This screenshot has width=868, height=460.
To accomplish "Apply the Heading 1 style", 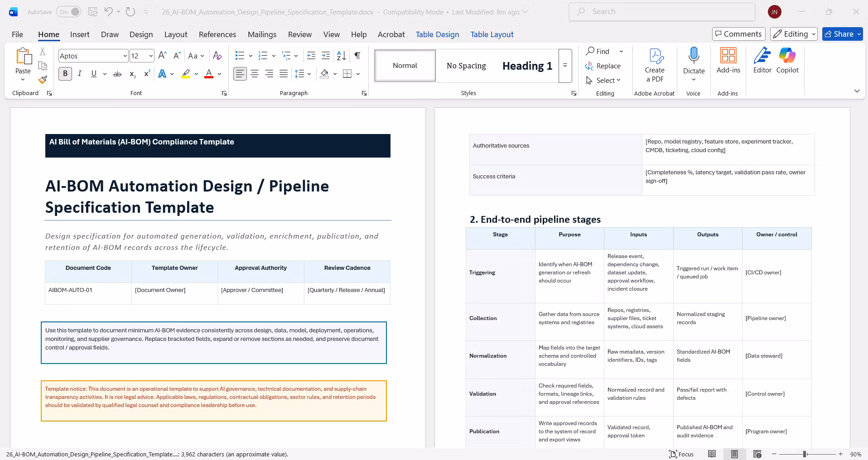I will [x=527, y=66].
